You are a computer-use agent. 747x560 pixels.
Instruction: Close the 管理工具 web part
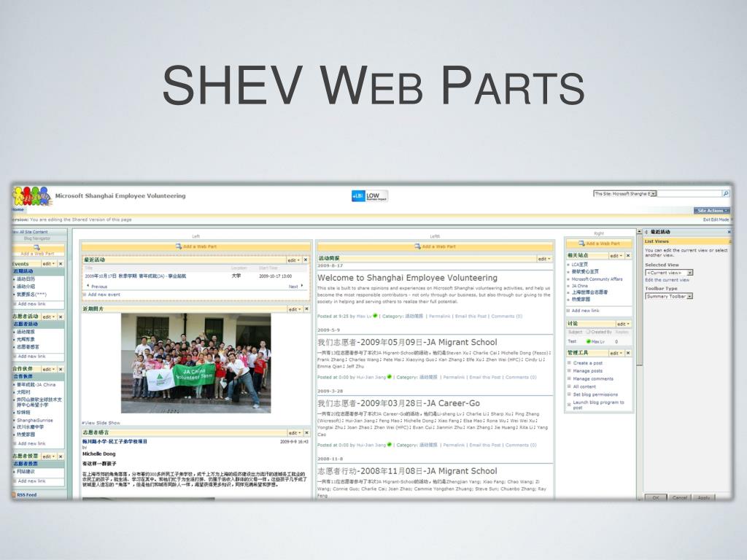click(x=628, y=353)
